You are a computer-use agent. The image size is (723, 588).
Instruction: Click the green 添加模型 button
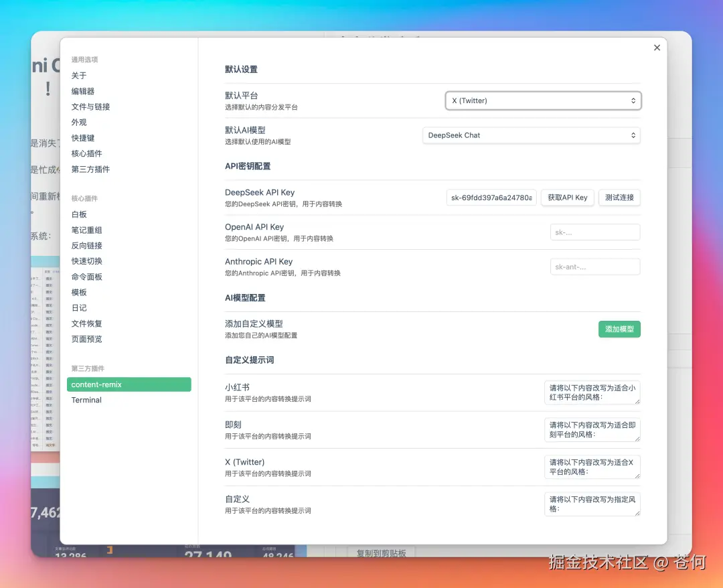tap(619, 329)
